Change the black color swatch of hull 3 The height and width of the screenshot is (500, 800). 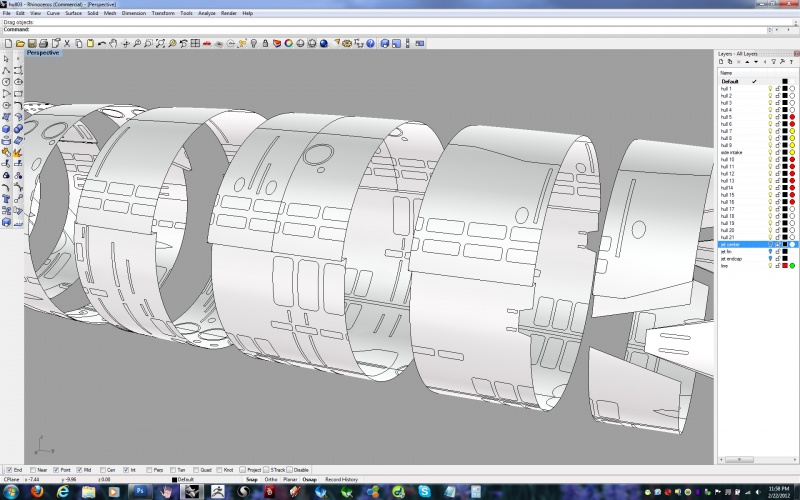coord(785,103)
